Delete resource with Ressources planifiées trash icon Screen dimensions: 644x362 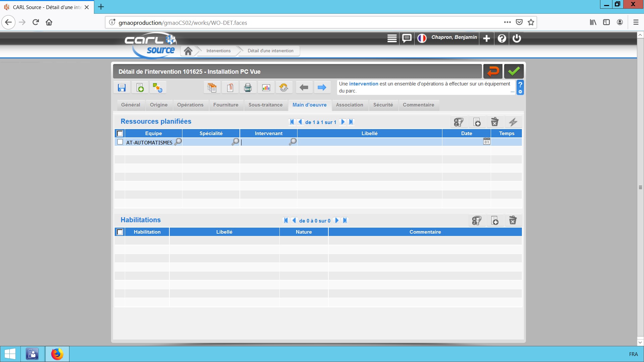495,122
